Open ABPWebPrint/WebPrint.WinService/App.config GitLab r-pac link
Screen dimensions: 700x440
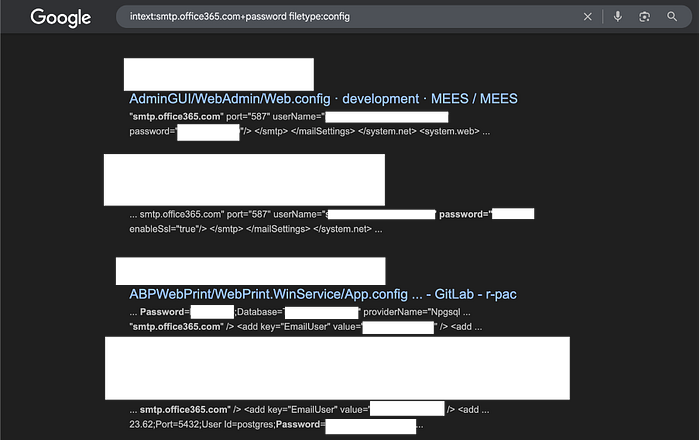[323, 294]
